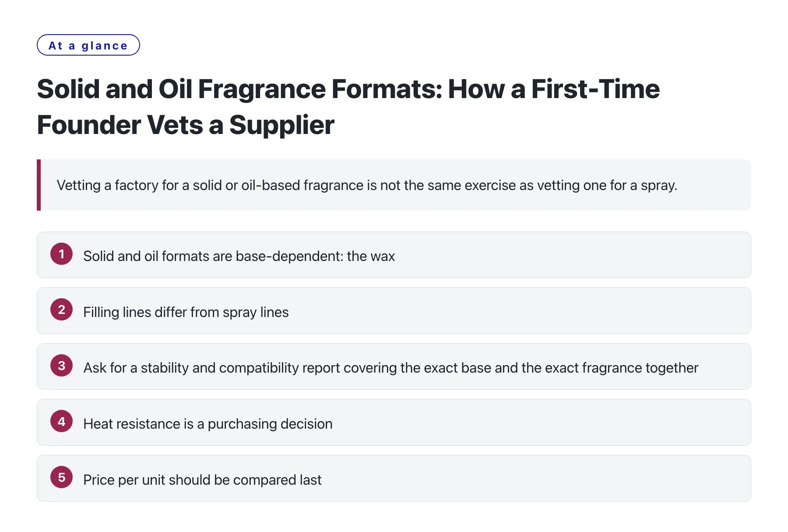Click empty area of first item card
Screen dimensions: 788x532
tap(569, 255)
